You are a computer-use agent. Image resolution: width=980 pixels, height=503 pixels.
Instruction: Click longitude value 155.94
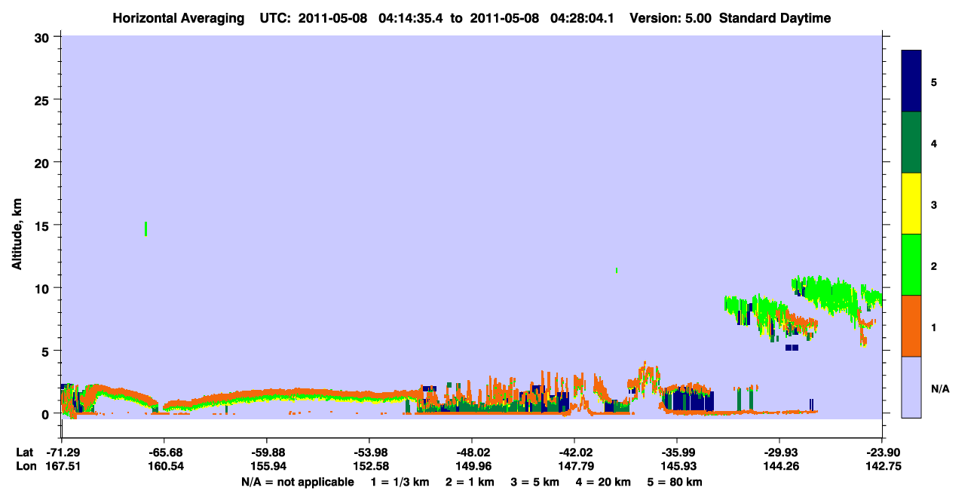coord(267,466)
